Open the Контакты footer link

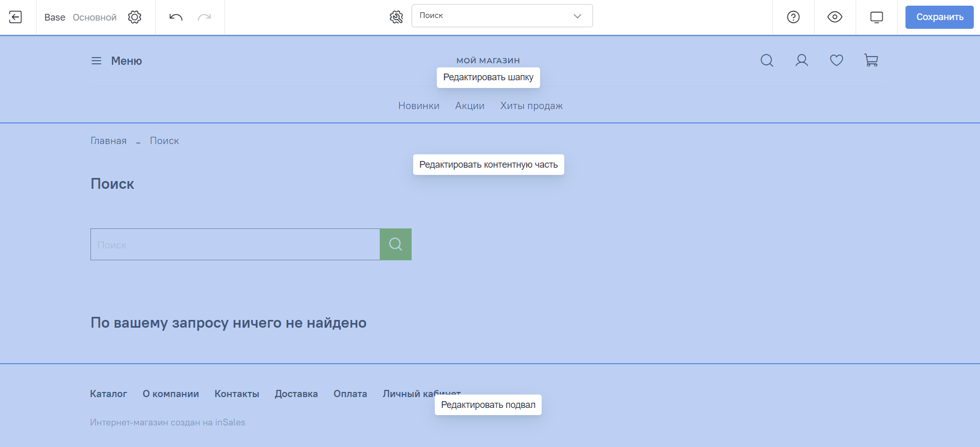237,394
